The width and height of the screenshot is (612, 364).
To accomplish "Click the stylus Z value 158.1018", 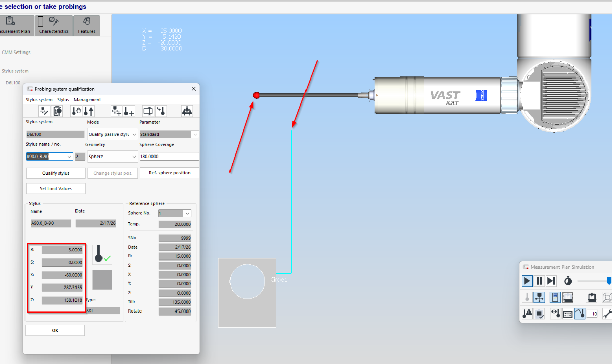I will (x=62, y=300).
